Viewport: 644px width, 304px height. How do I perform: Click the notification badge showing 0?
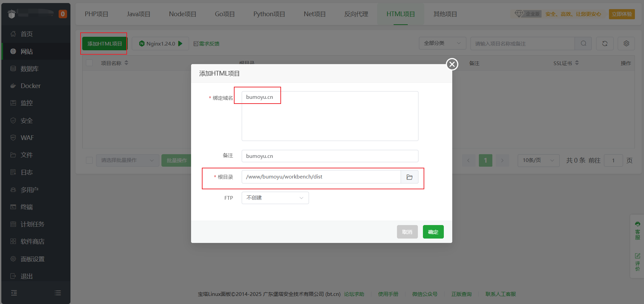coord(63,14)
